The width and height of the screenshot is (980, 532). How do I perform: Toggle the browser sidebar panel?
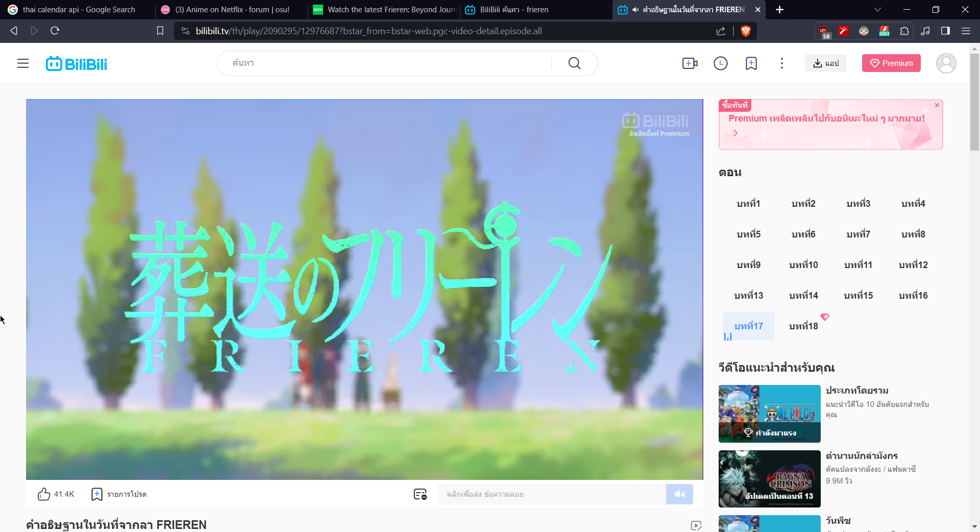coord(945,31)
